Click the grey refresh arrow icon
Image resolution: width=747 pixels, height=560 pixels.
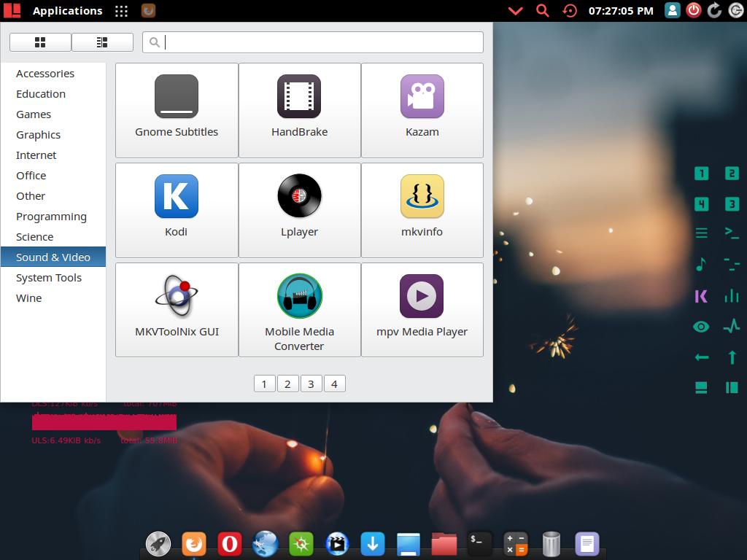coord(715,10)
